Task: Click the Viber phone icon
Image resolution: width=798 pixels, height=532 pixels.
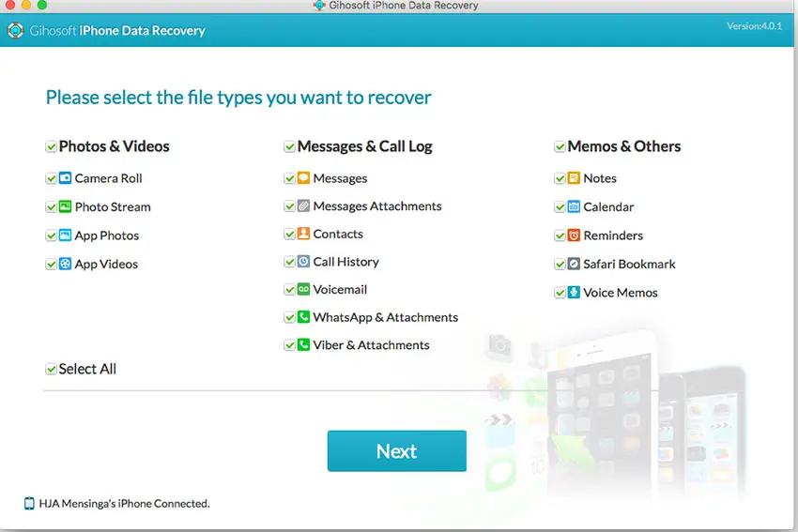Action: (x=303, y=345)
